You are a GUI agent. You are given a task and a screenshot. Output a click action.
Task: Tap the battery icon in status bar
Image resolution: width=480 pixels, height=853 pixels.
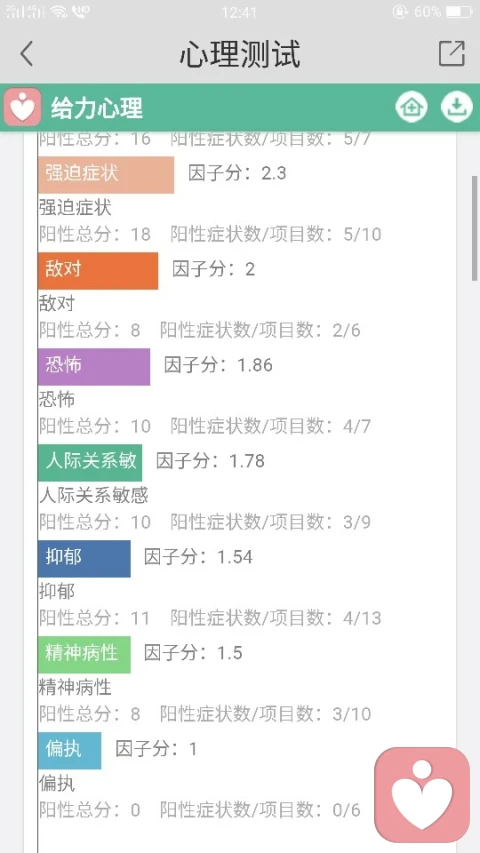(x=459, y=11)
